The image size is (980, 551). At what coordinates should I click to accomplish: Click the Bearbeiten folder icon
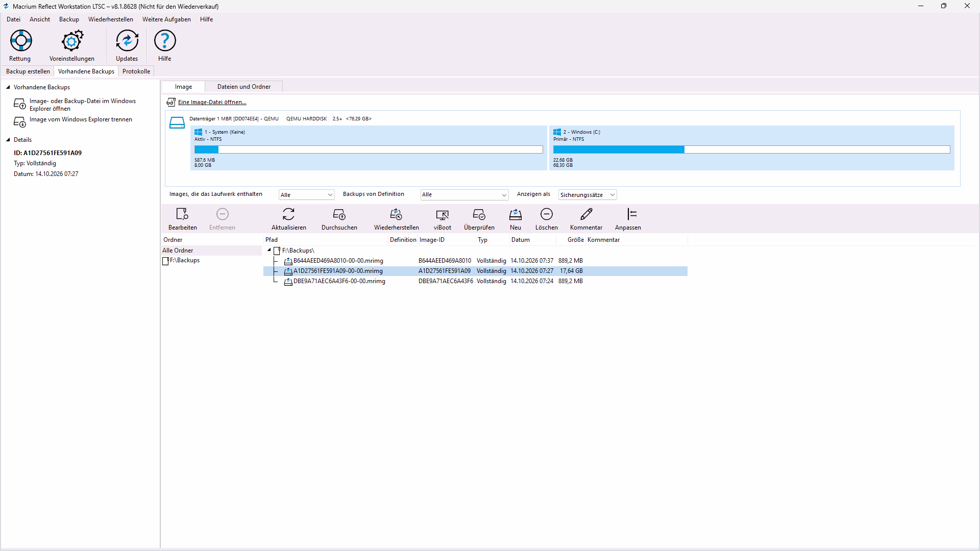coord(182,214)
